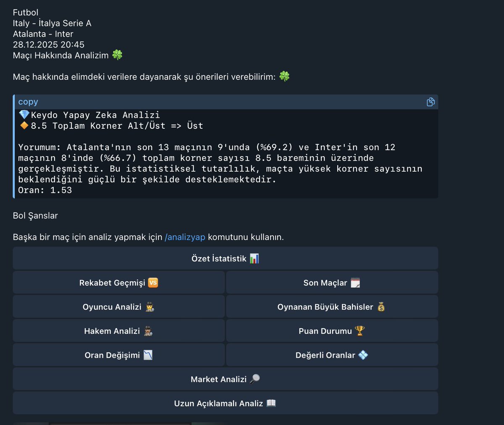This screenshot has width=504, height=425.
Task: Open Özet İstatistik statistics
Action: coord(225,258)
